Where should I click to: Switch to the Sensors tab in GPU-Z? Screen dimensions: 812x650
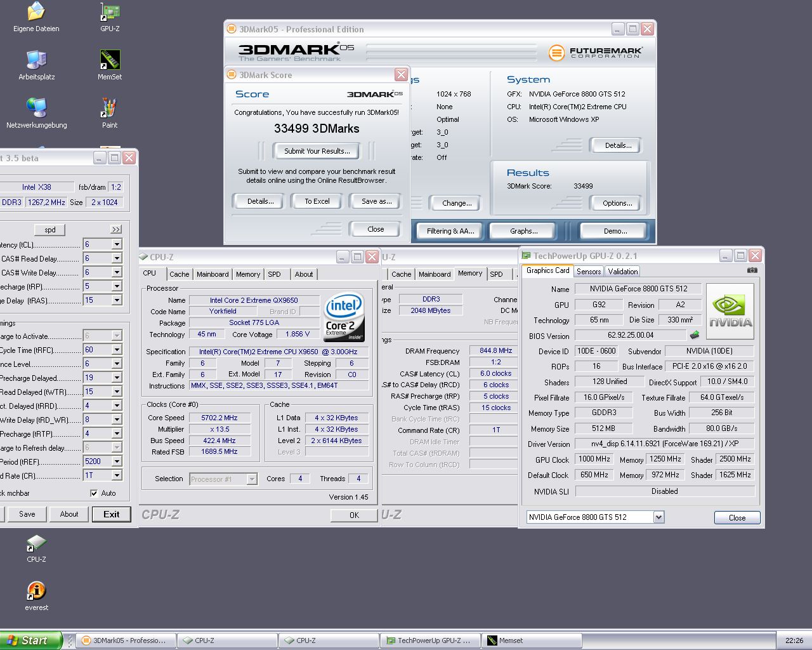tap(589, 271)
